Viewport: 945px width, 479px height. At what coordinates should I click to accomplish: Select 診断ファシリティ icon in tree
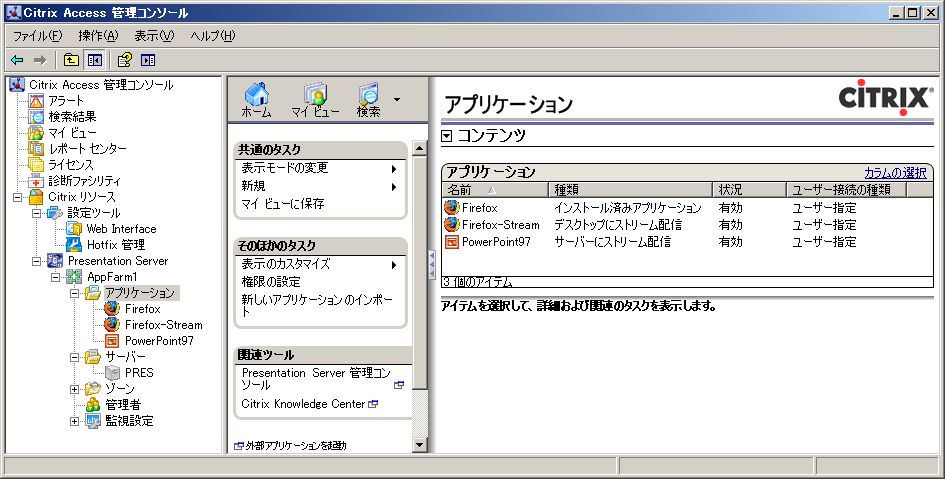[x=36, y=181]
